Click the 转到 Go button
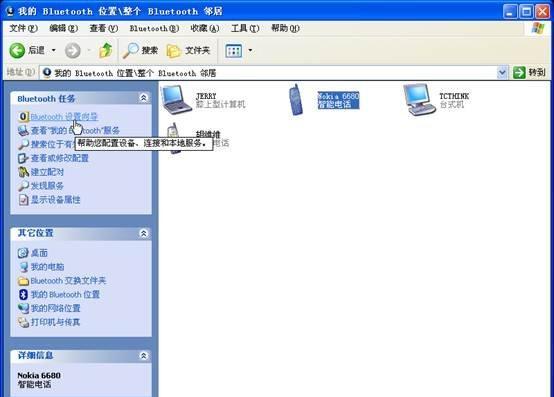The height and width of the screenshot is (397, 554). (530, 73)
